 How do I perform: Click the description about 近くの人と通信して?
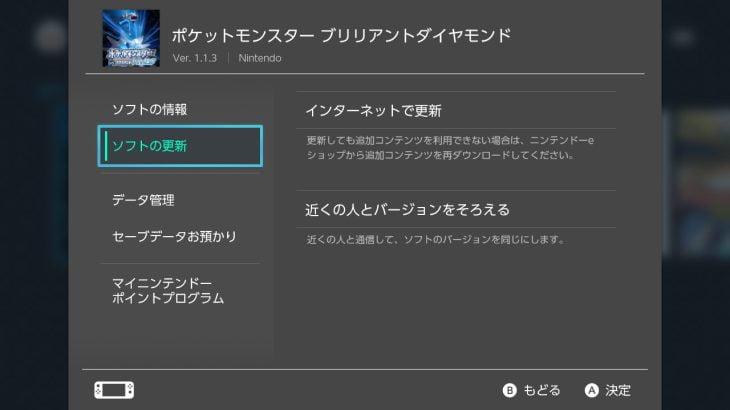[x=436, y=240]
